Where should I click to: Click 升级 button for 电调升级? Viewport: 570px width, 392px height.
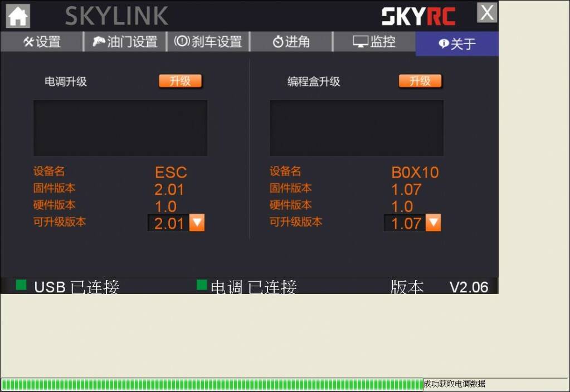coord(181,81)
